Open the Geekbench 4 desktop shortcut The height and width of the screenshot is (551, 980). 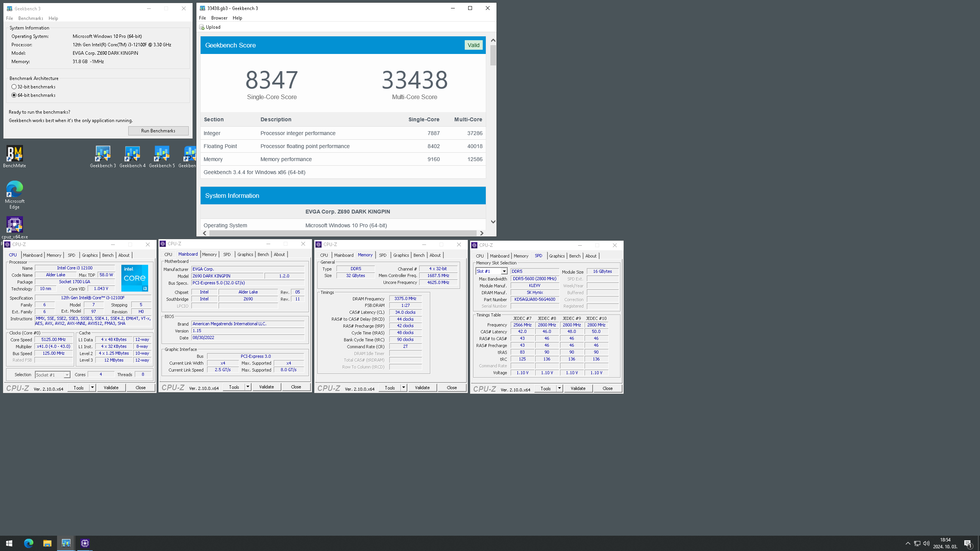pyautogui.click(x=132, y=156)
